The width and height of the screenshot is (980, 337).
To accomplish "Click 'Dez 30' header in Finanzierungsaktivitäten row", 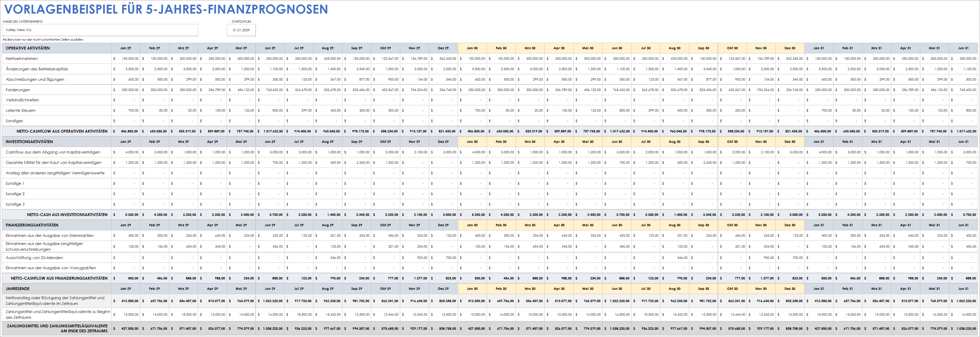I will click(x=790, y=225).
